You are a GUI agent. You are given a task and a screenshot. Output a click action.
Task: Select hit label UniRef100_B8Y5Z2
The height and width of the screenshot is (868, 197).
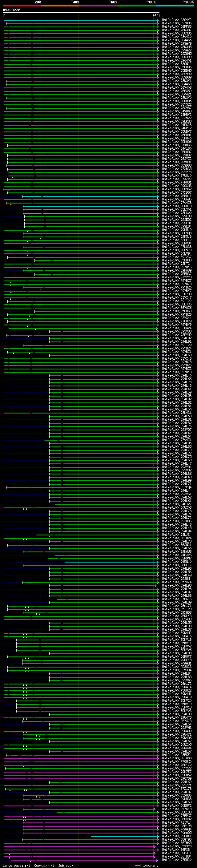tap(177, 104)
